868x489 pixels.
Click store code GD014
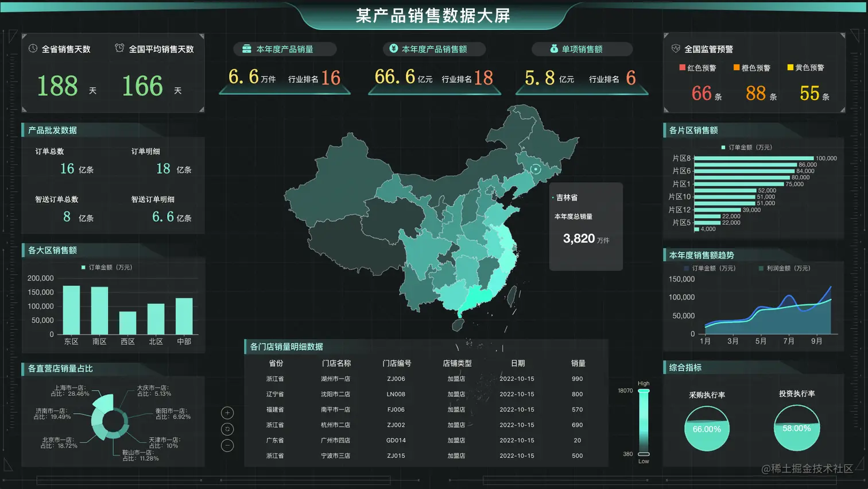tap(396, 440)
